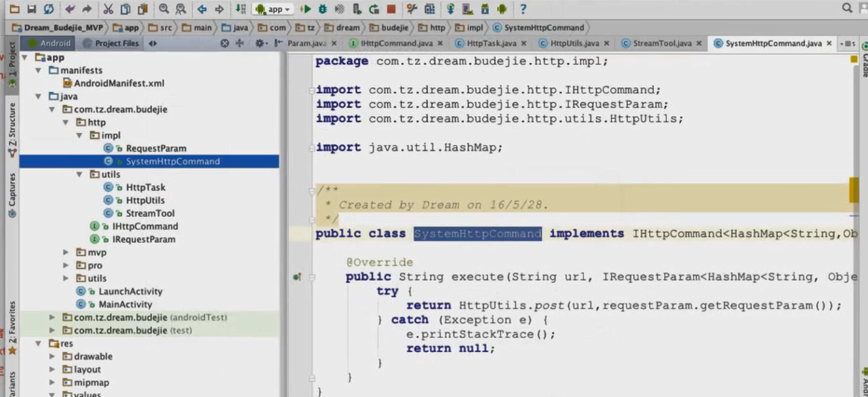
Task: Toggle the Structure side panel
Action: [12, 130]
